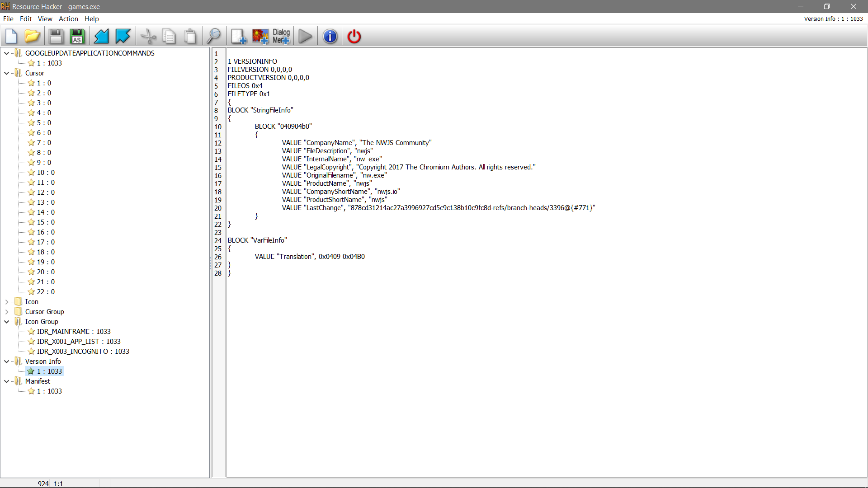This screenshot has width=868, height=488.
Task: Expand the Icon folder
Action: click(6, 302)
